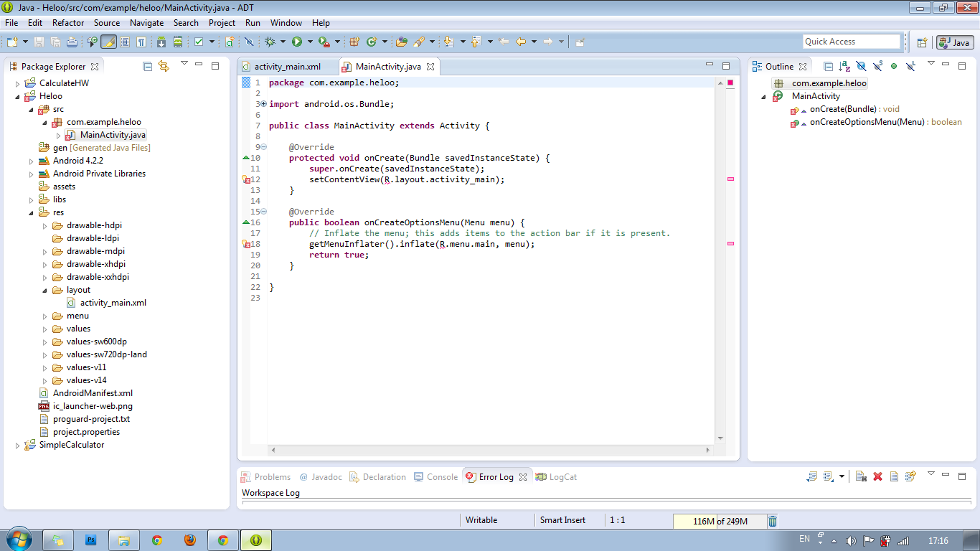Click the Quick Access search field
980x551 pixels.
851,42
